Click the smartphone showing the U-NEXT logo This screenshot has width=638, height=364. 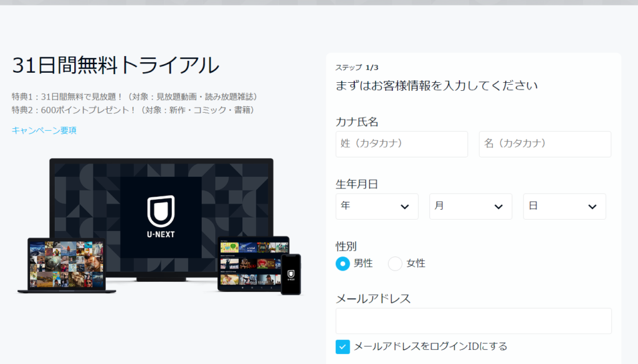point(290,274)
